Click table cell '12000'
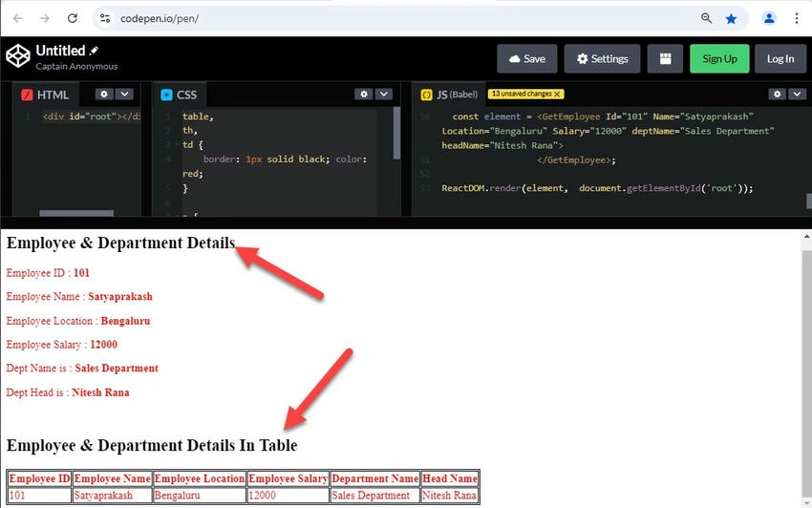 pyautogui.click(x=288, y=495)
